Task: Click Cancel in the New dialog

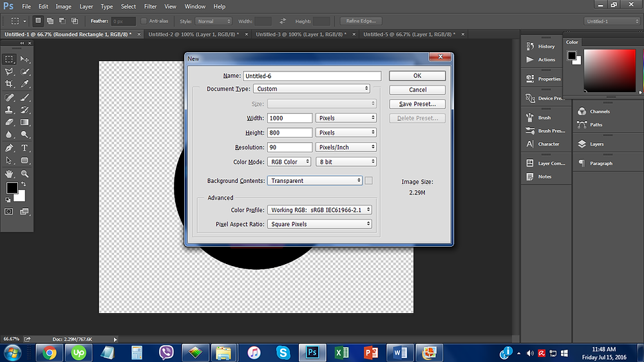Action: pos(417,90)
